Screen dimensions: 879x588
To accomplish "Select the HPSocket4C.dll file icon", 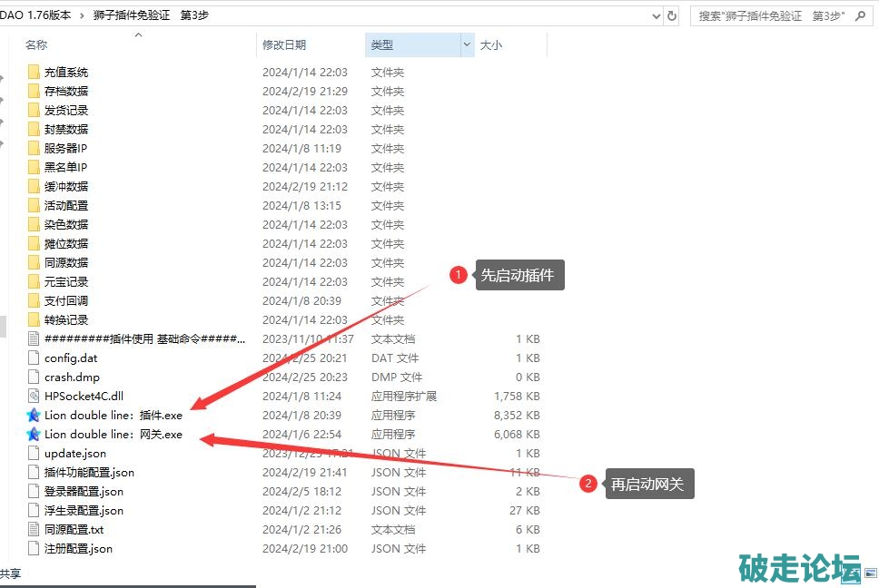I will 34,397.
